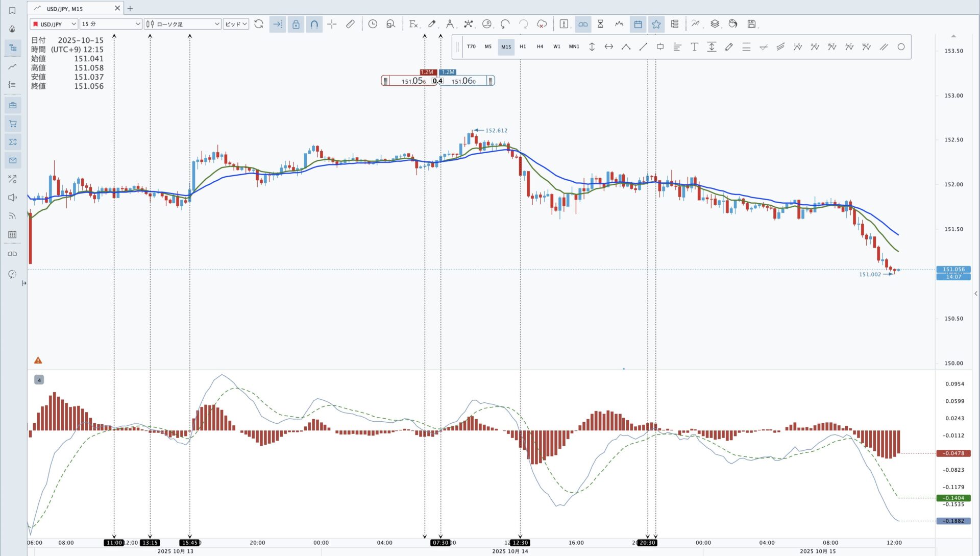Open the Fx indicators menu
980x556 pixels.
tap(414, 24)
